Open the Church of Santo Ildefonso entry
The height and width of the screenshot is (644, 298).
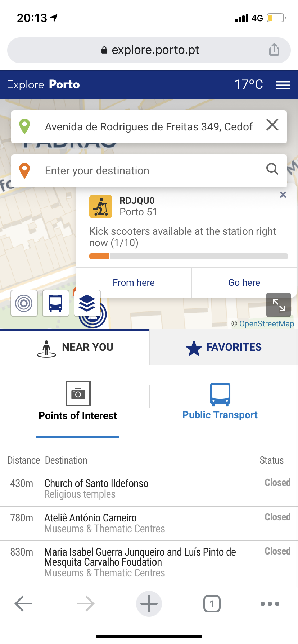tap(96, 483)
